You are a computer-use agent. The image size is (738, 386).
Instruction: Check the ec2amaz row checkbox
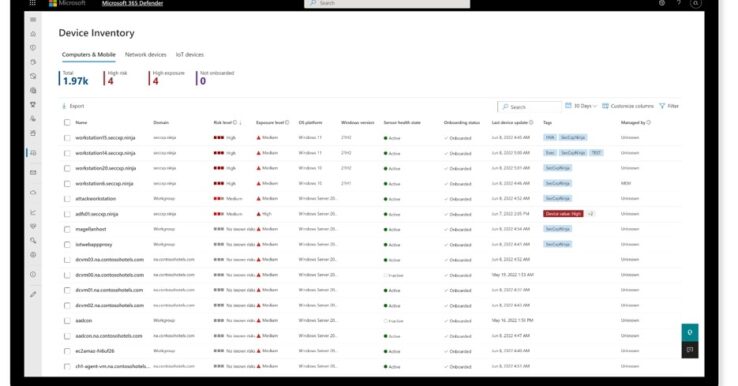(x=67, y=351)
